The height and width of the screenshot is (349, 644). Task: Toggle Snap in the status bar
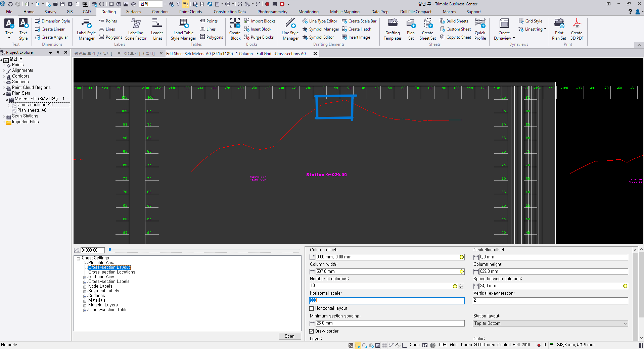(x=414, y=345)
